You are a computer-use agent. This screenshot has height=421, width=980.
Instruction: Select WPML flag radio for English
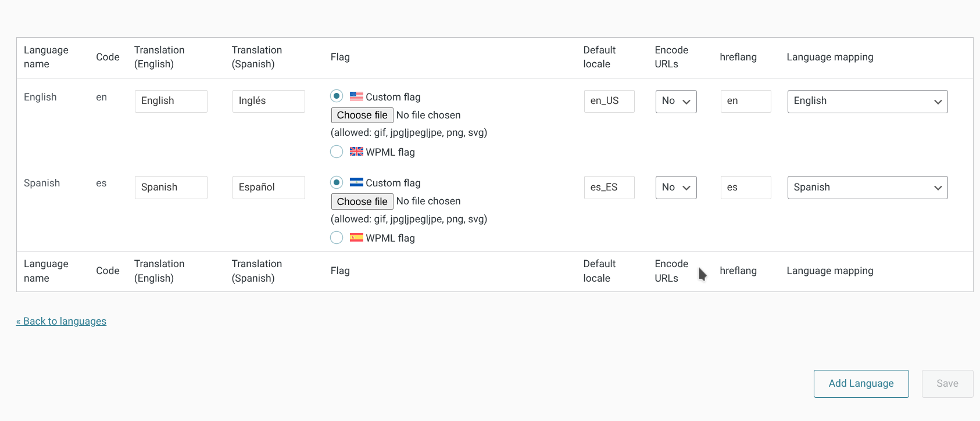click(x=337, y=152)
